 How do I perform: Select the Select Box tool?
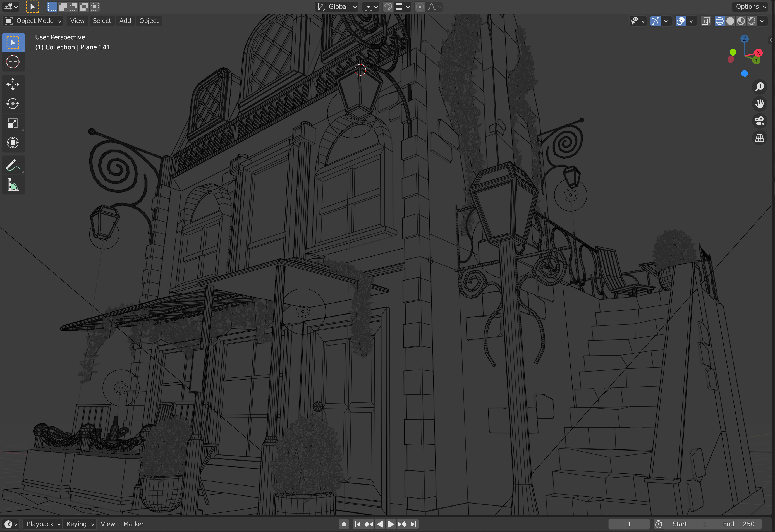pos(13,42)
